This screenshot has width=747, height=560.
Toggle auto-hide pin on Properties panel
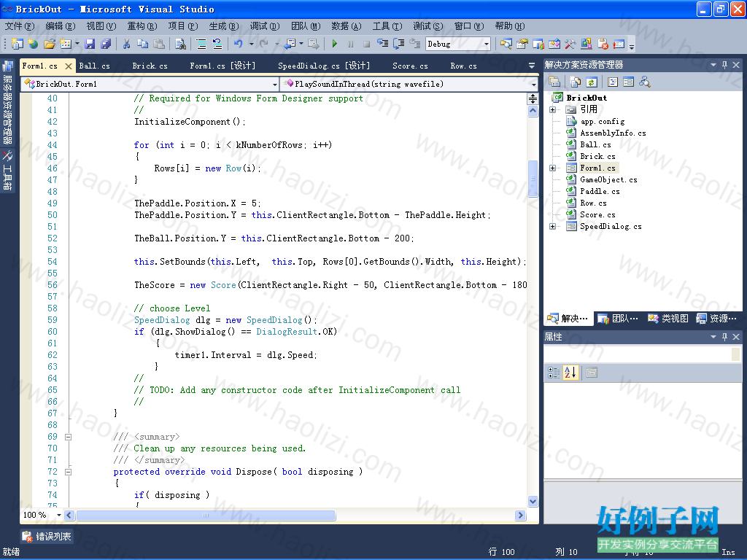pos(724,337)
